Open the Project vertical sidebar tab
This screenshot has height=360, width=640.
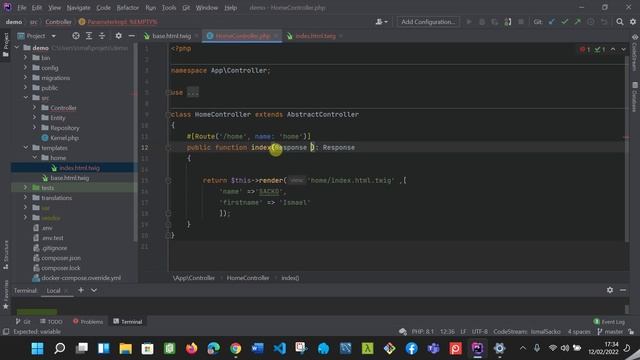[6, 44]
